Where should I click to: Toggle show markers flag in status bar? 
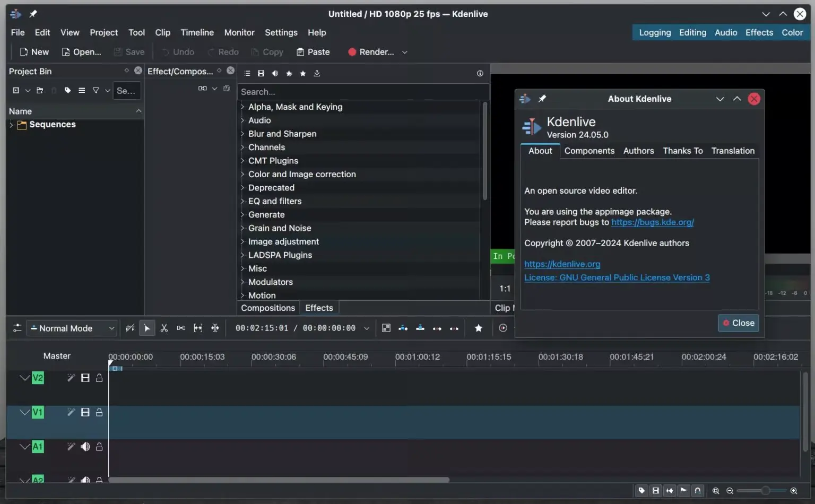pyautogui.click(x=683, y=491)
